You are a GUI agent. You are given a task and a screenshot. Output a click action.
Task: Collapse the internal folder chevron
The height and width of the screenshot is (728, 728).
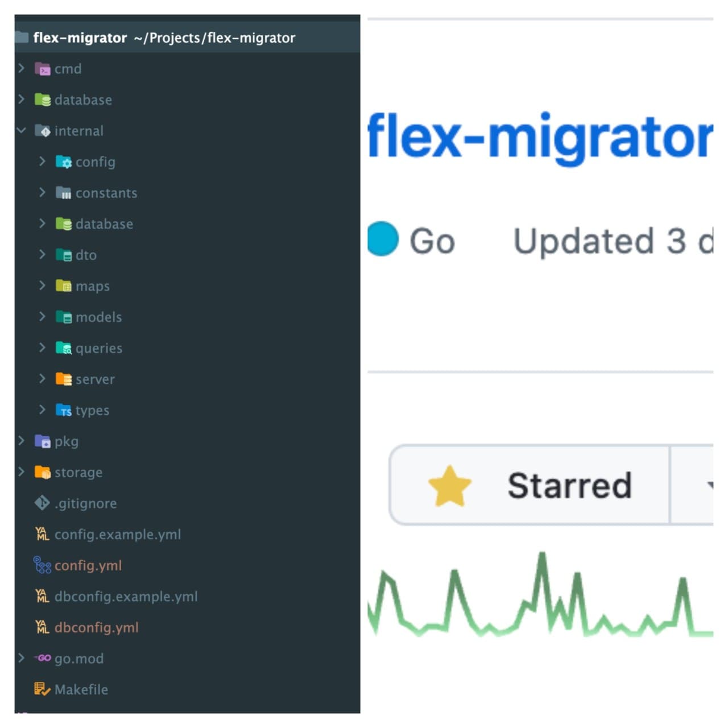[22, 131]
